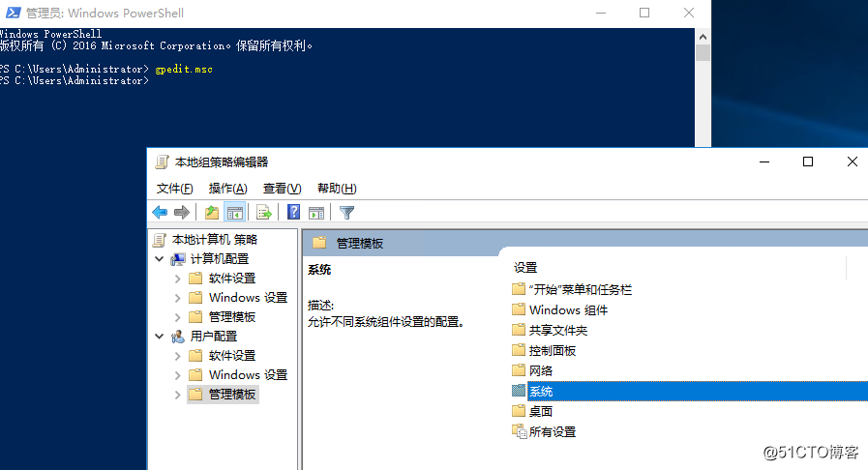Select 所有设置 in settings list
This screenshot has width=868, height=470.
(553, 431)
